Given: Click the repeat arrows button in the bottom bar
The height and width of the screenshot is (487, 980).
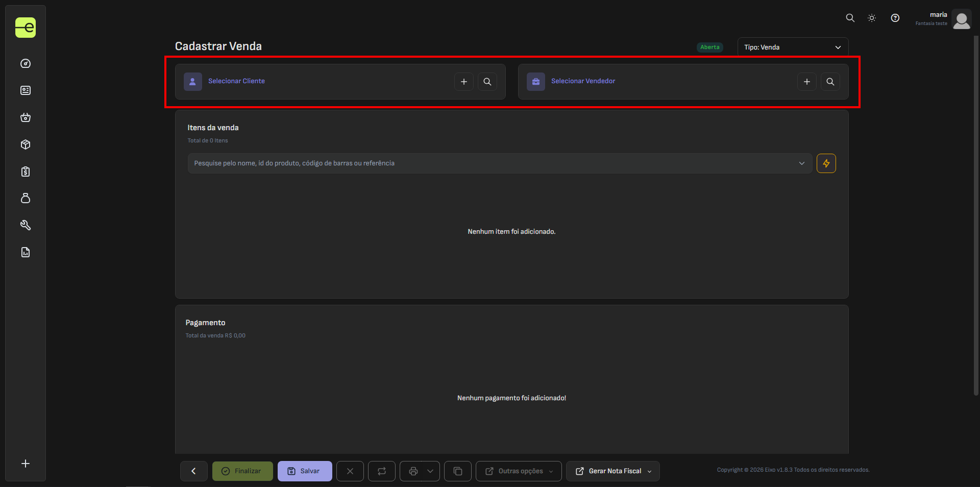Looking at the screenshot, I should click(382, 471).
